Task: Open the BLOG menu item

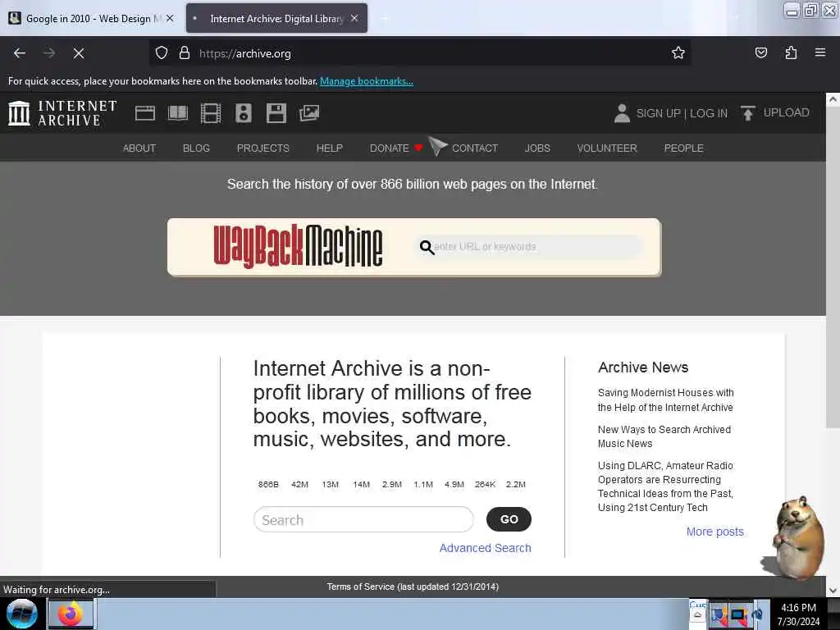Action: (x=196, y=148)
